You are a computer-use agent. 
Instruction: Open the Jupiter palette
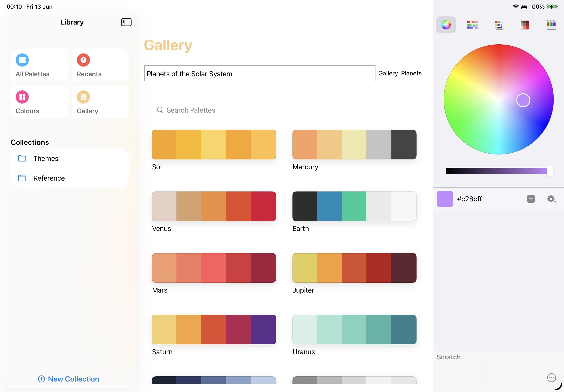[x=354, y=268]
